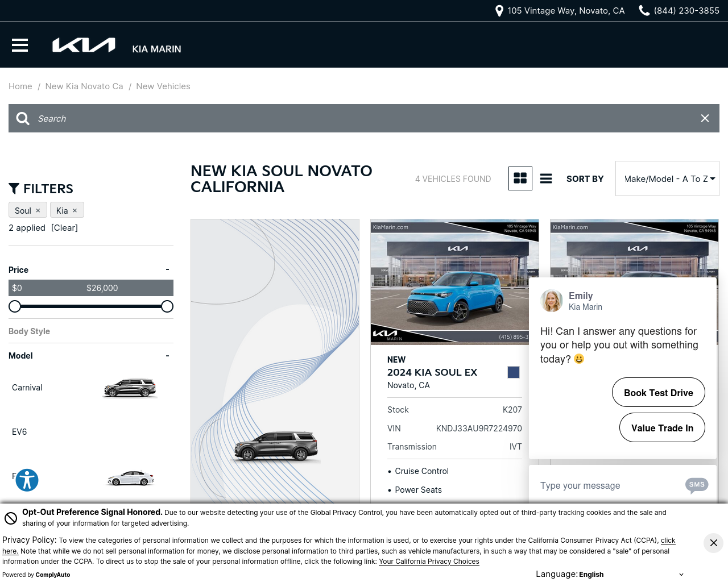The height and width of the screenshot is (582, 728).
Task: Open the accessibility options widget
Action: tap(27, 480)
